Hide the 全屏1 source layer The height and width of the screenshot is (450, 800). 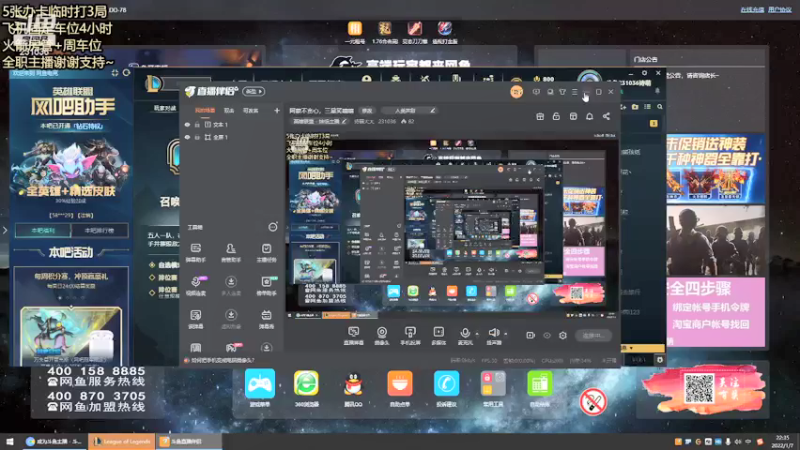point(187,137)
